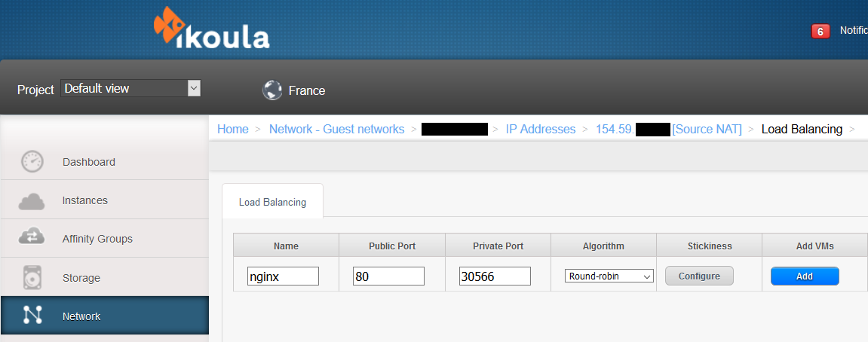Click the Dashboard gauge icon
This screenshot has height=342, width=868.
[32, 162]
